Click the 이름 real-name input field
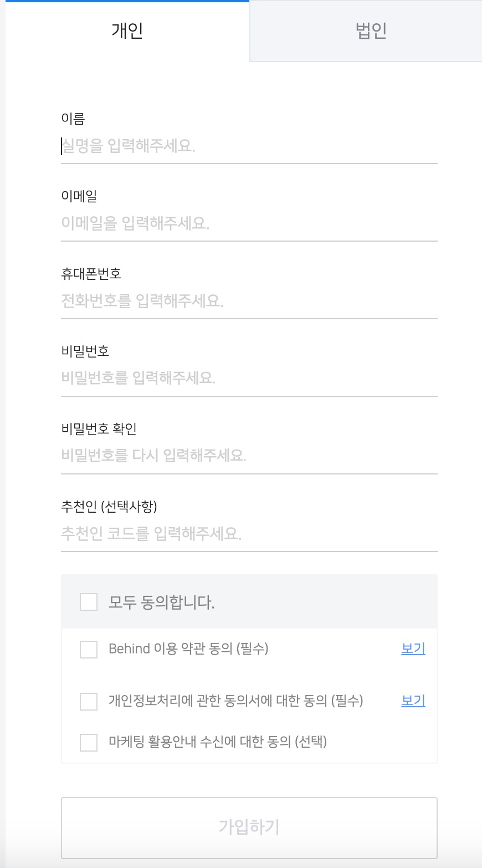Image resolution: width=482 pixels, height=868 pixels. coord(249,146)
